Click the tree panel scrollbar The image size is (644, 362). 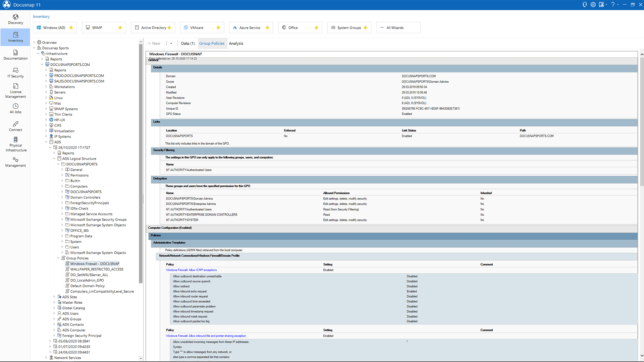pos(141,164)
